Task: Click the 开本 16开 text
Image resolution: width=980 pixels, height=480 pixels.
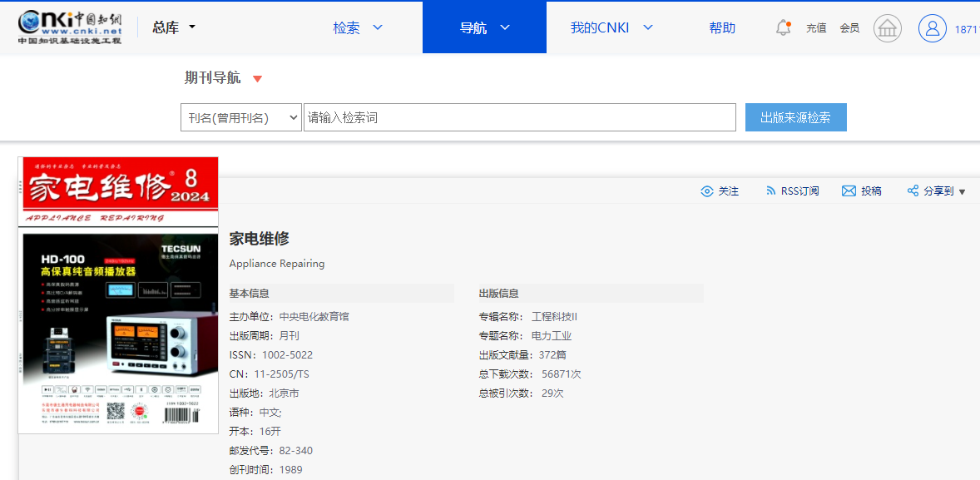Action: point(254,432)
